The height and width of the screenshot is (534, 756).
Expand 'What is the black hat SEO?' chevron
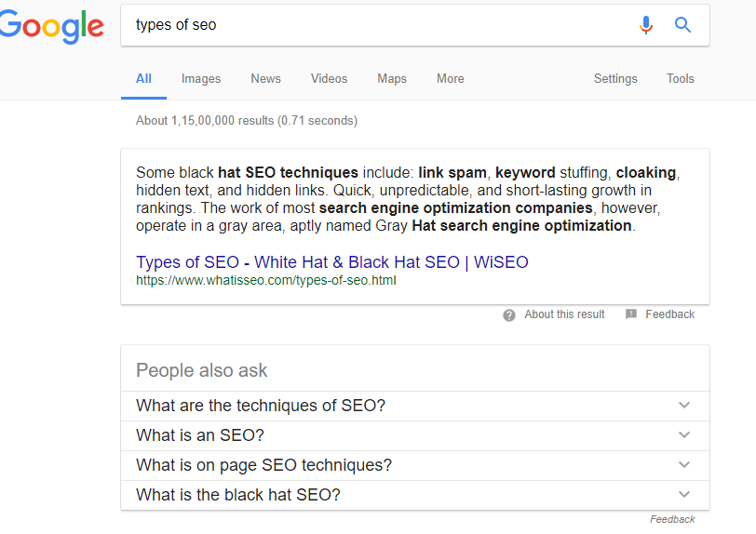[x=684, y=495]
